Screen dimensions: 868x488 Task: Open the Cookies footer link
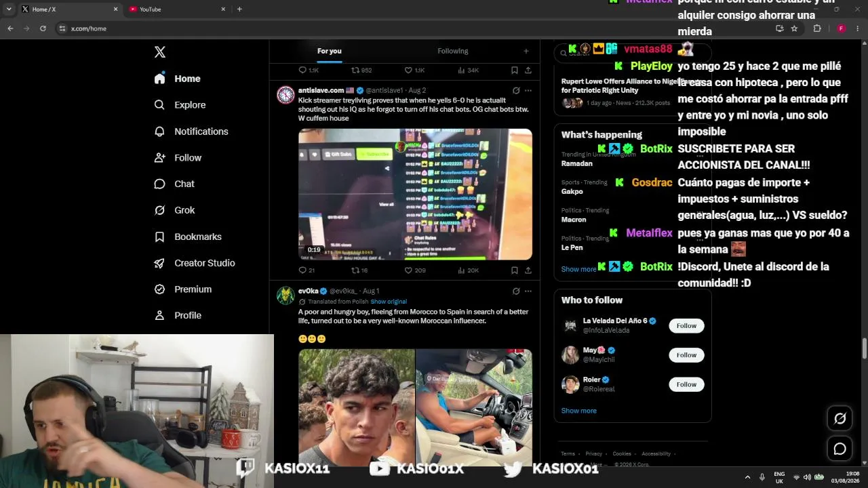622,454
